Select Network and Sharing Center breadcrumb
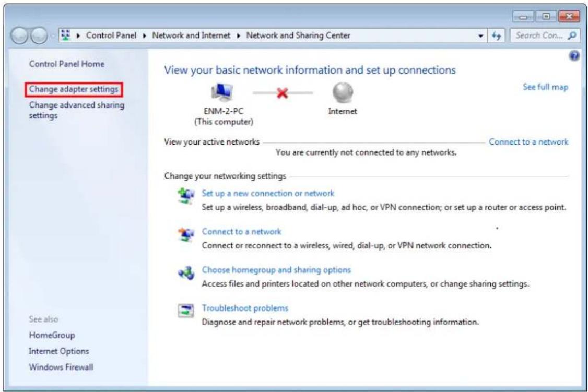 (298, 35)
